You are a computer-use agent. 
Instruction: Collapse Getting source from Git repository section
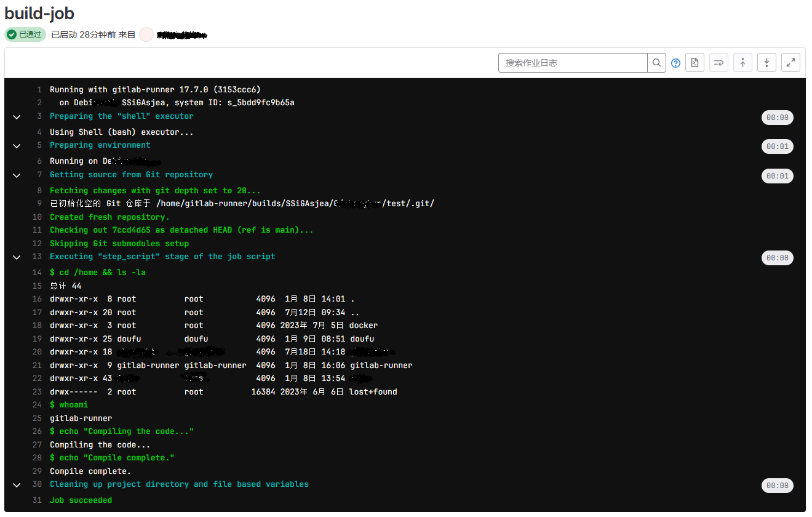click(17, 175)
